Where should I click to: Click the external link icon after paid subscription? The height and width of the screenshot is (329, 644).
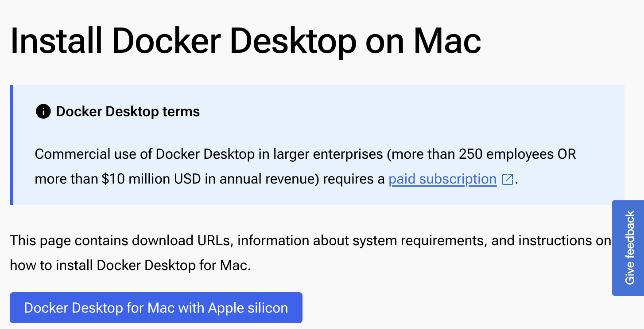(x=507, y=180)
